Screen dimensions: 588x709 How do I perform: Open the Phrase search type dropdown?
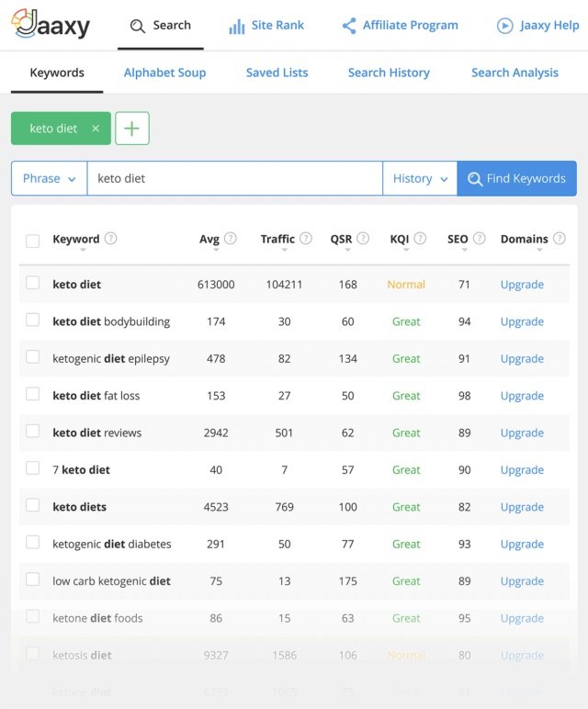[x=49, y=179]
